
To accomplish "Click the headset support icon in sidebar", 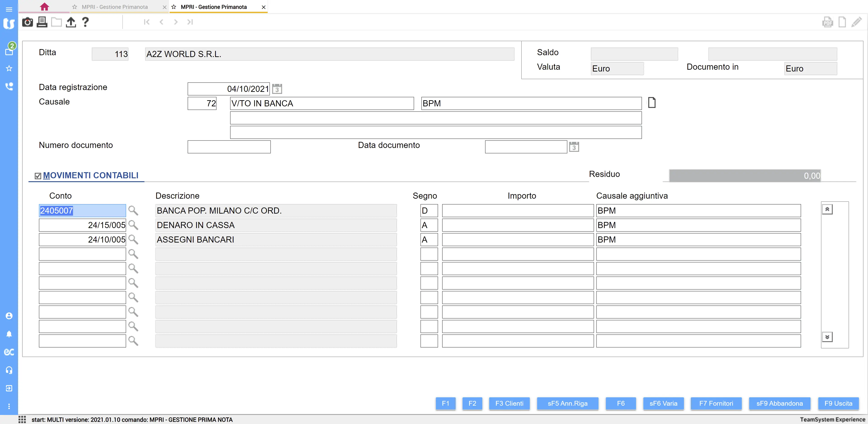I will point(9,370).
